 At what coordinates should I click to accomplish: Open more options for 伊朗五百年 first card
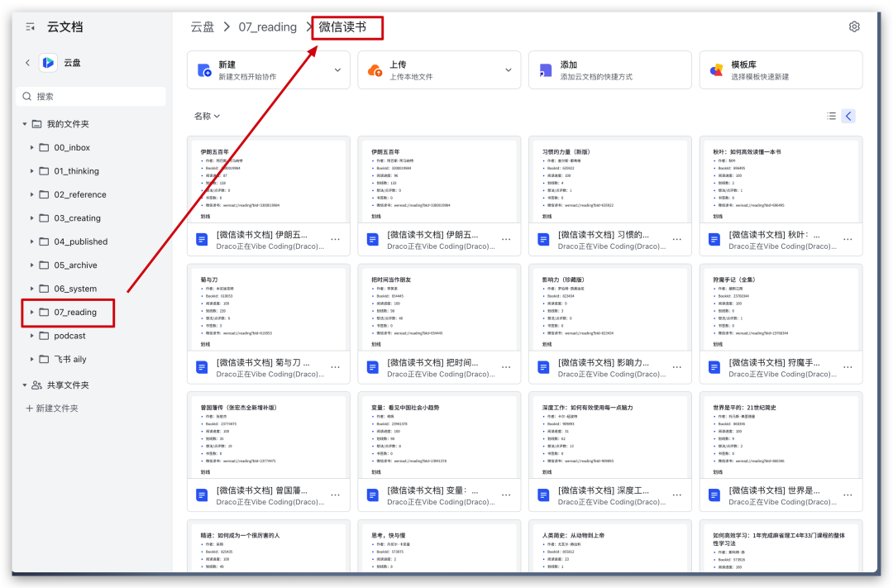[336, 239]
